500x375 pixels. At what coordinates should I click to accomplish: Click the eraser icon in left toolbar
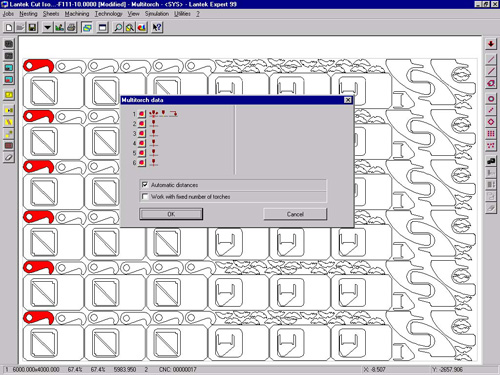(9, 158)
